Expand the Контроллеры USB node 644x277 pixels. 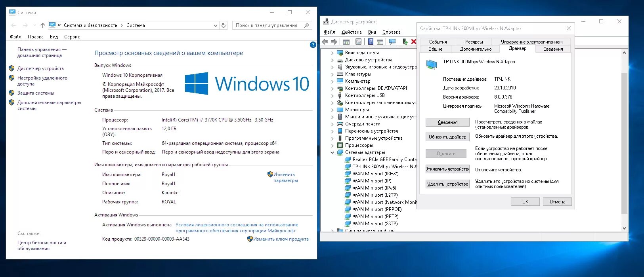pyautogui.click(x=332, y=95)
